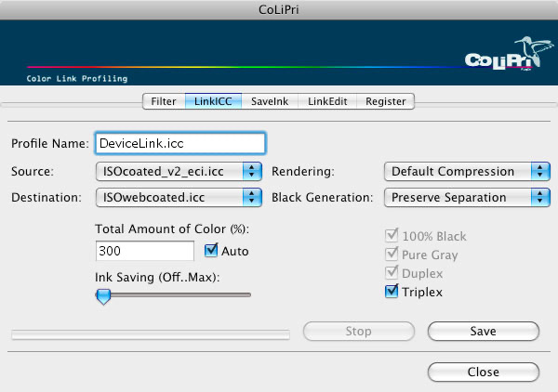Open the Register tab
The height and width of the screenshot is (392, 558).
tap(386, 101)
